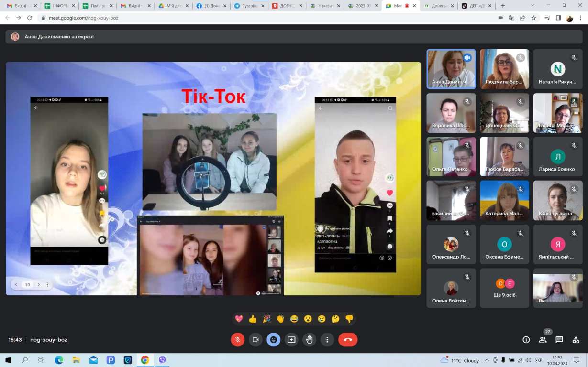Click the meeting code nog-xouy-boz
The width and height of the screenshot is (588, 367).
49,340
